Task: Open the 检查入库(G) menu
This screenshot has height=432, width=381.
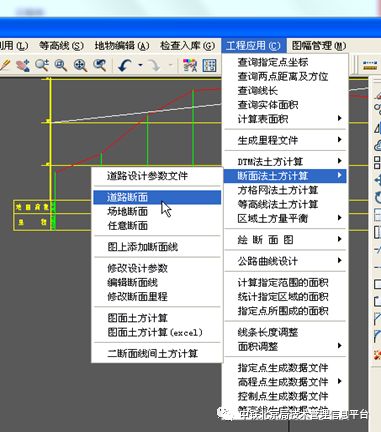Action: coord(187,46)
